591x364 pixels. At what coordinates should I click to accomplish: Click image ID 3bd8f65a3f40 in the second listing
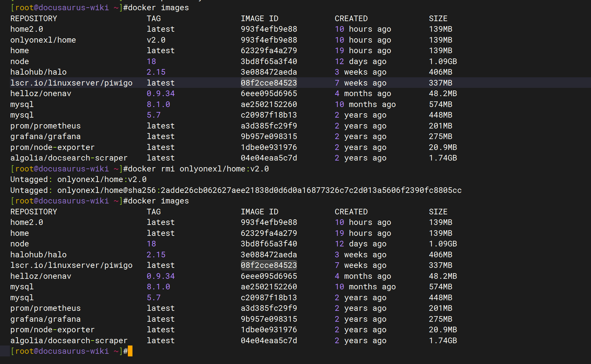pyautogui.click(x=269, y=244)
